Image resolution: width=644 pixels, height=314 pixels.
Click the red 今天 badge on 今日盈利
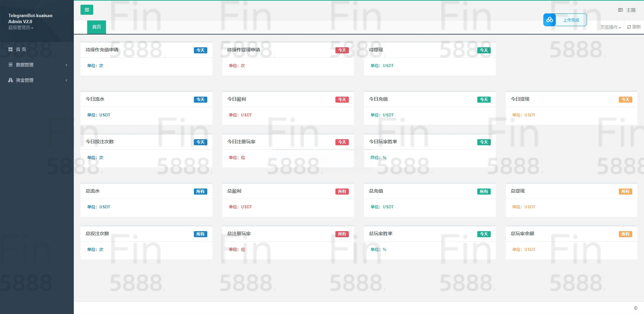click(342, 100)
